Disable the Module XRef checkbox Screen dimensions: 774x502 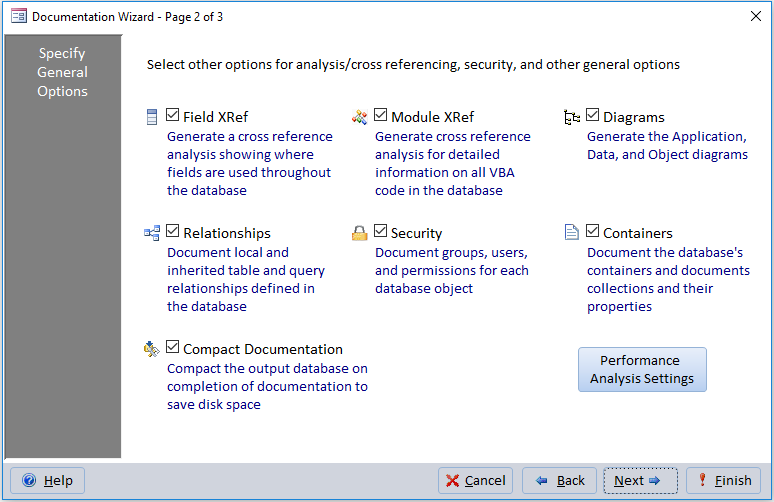click(381, 116)
